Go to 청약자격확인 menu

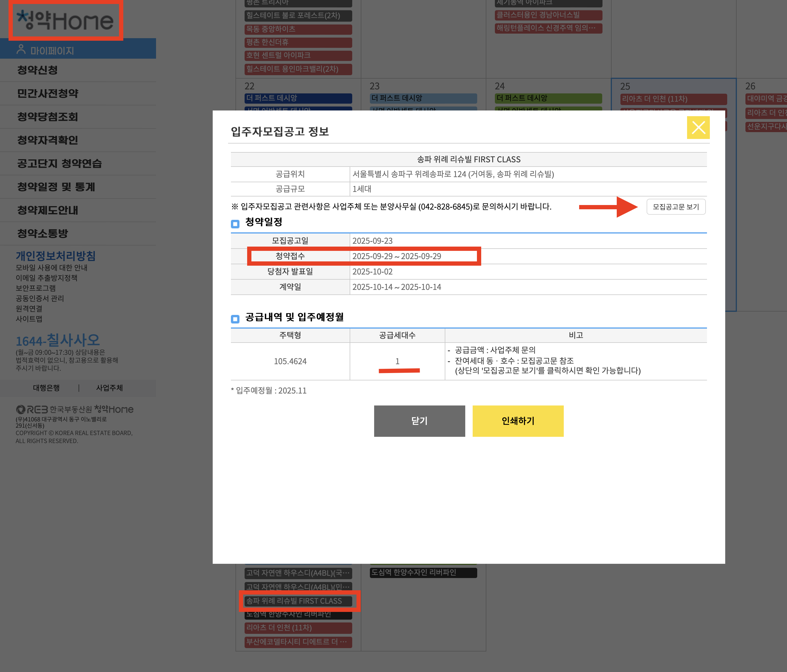click(48, 140)
